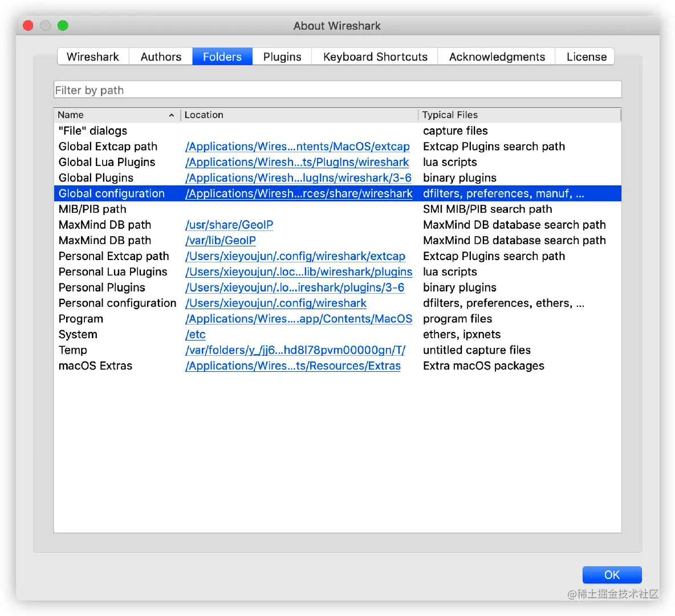Open the Acknowledgments tab
Image resolution: width=675 pixels, height=616 pixels.
(x=497, y=57)
